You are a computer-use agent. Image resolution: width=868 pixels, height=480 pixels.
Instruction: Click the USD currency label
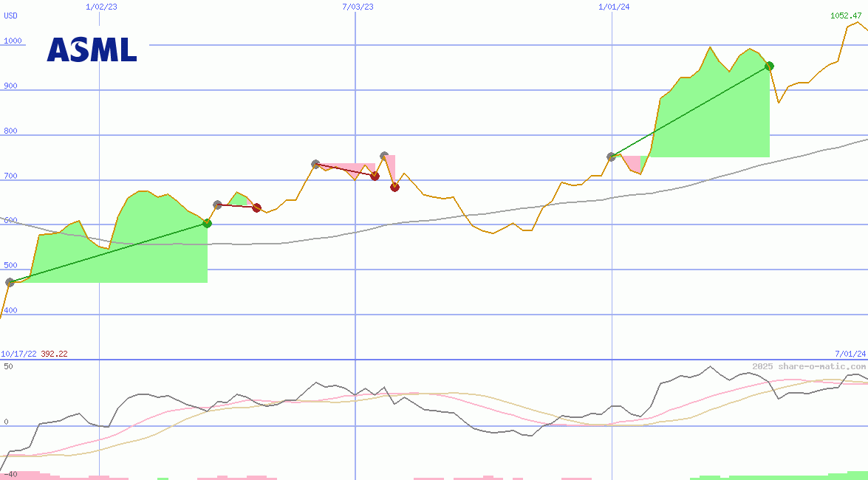point(11,16)
